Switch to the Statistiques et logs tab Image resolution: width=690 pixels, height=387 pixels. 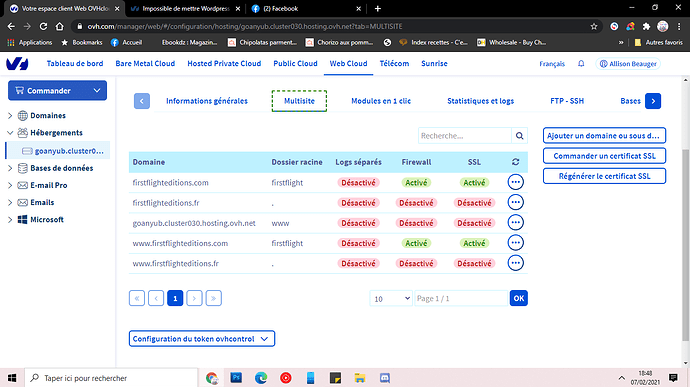pos(480,101)
